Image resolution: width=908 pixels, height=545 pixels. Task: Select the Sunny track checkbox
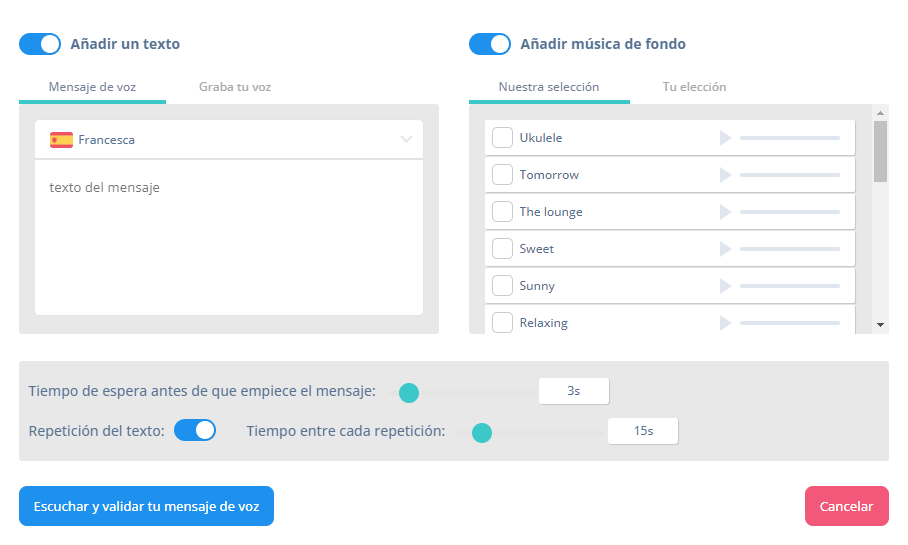502,286
